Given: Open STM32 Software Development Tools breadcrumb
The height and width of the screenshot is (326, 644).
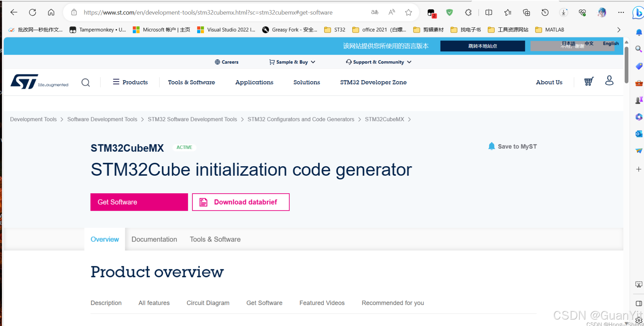Looking at the screenshot, I should coord(192,119).
